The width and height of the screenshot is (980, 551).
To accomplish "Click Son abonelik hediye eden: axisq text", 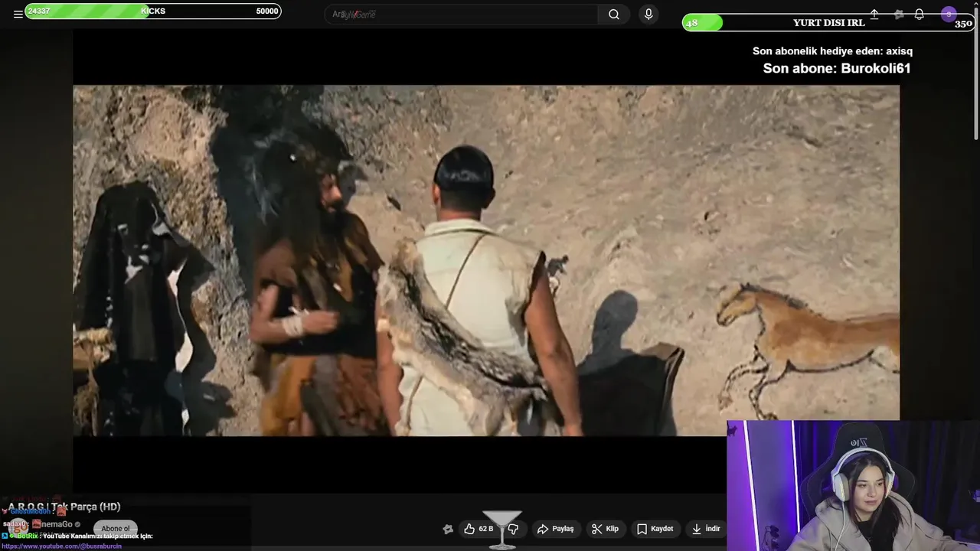I will point(832,51).
